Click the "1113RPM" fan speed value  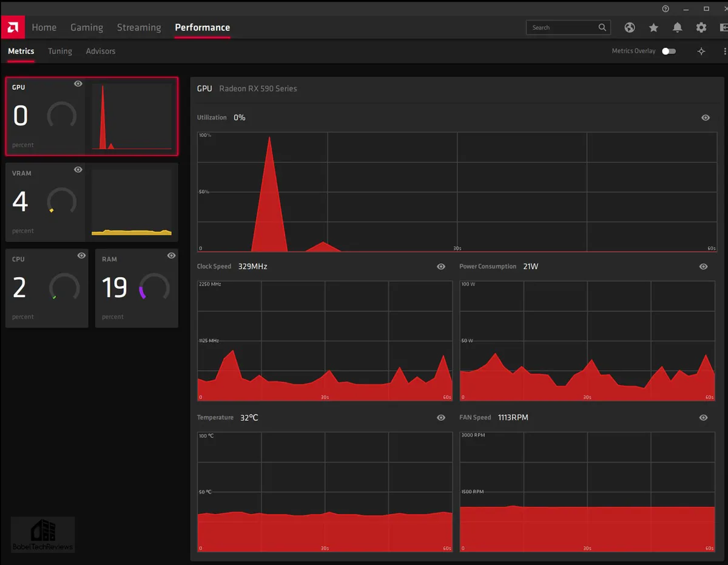click(513, 418)
